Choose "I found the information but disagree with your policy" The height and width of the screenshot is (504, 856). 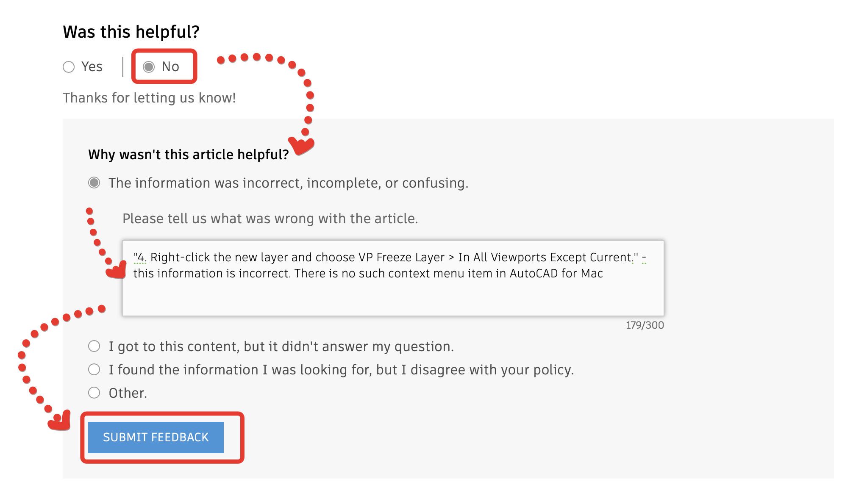[93, 369]
